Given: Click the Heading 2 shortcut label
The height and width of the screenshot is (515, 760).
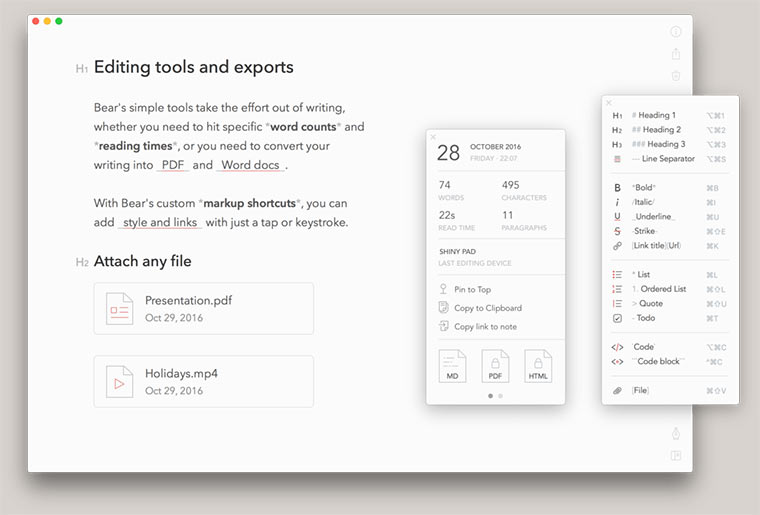Looking at the screenshot, I should pyautogui.click(x=662, y=130).
